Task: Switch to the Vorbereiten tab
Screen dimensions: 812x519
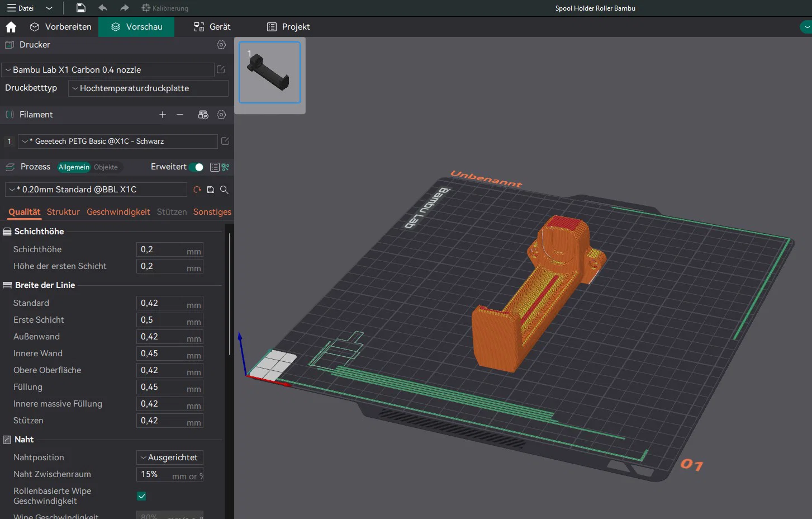Action: [x=61, y=27]
